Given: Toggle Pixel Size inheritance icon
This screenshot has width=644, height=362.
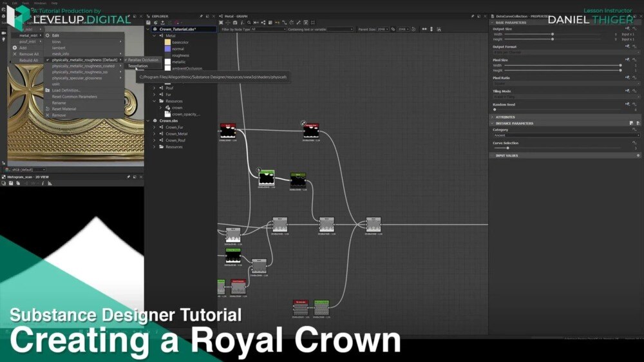Looking at the screenshot, I should pos(627,59).
